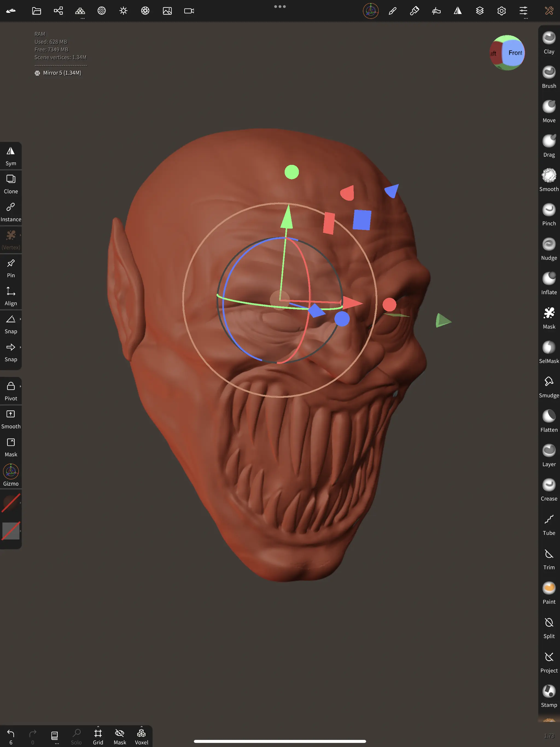Viewport: 560px width, 747px height.
Task: Open the gear settings menu
Action: (501, 11)
